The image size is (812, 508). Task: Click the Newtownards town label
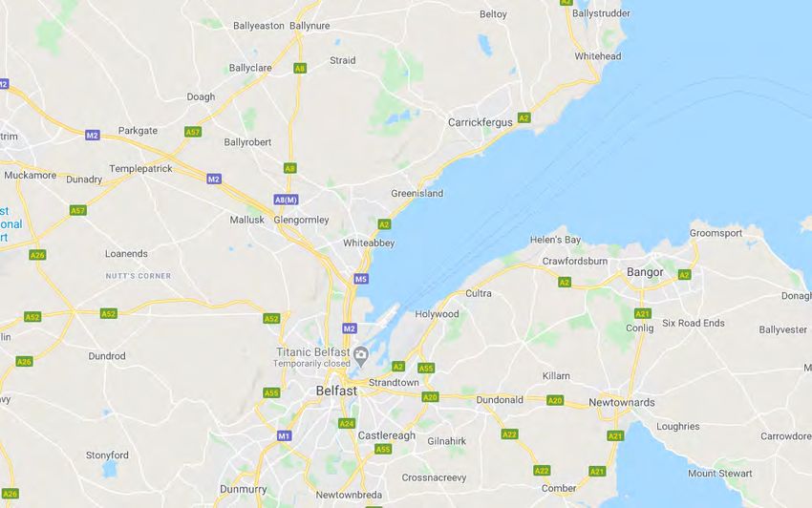(x=622, y=402)
